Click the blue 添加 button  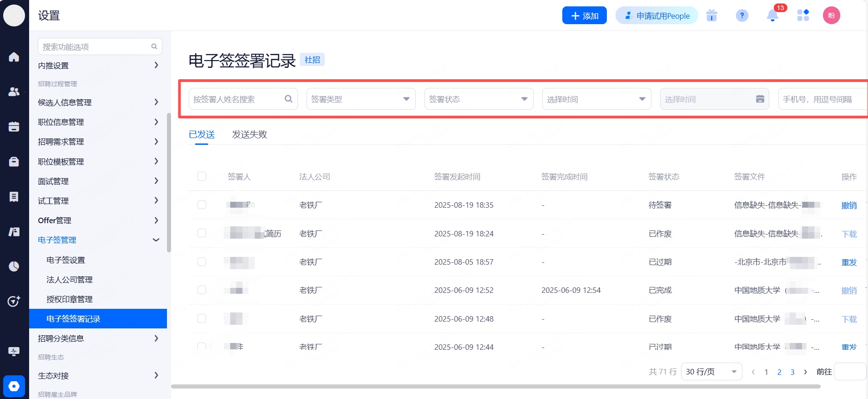(x=584, y=15)
